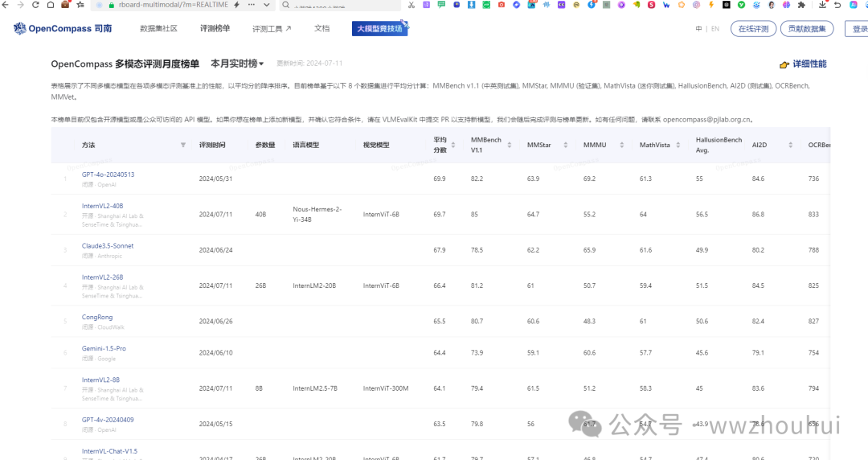The width and height of the screenshot is (868, 460).
Task: Go back with the browser back arrow
Action: [x=6, y=5]
